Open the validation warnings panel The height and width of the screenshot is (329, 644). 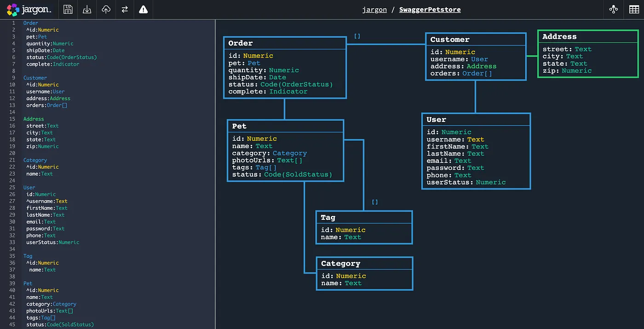[143, 9]
